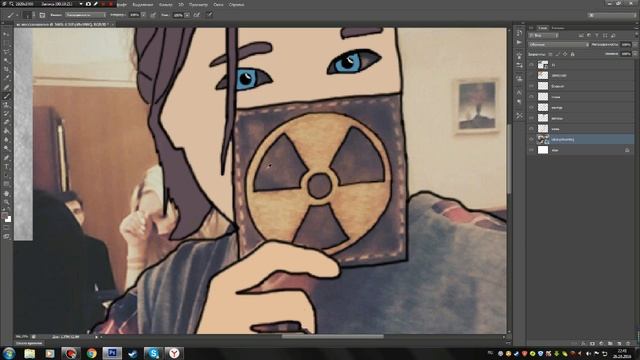Viewport: 640px width, 360px height.
Task: Open the 3D menu
Action: (181, 4)
